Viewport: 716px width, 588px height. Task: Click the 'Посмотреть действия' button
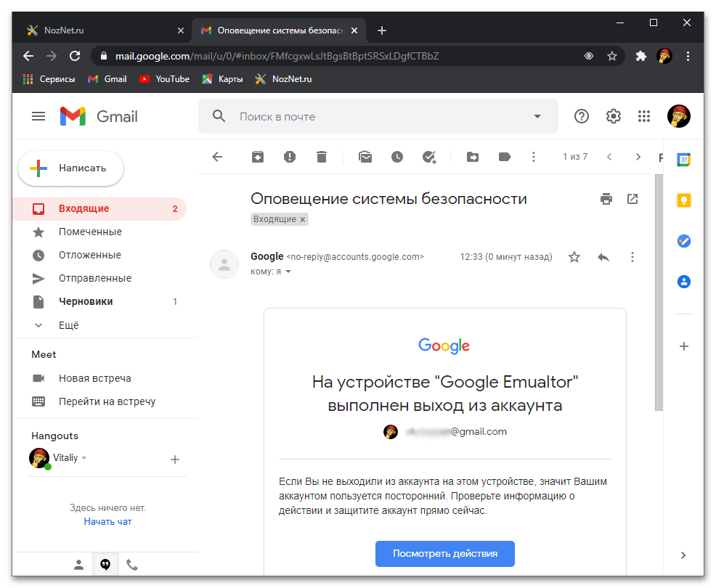[x=444, y=553]
